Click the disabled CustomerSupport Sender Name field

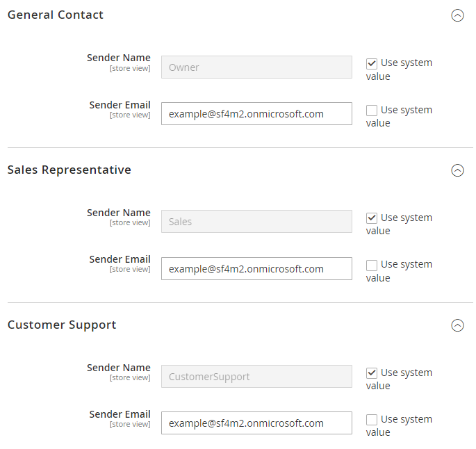(x=256, y=377)
